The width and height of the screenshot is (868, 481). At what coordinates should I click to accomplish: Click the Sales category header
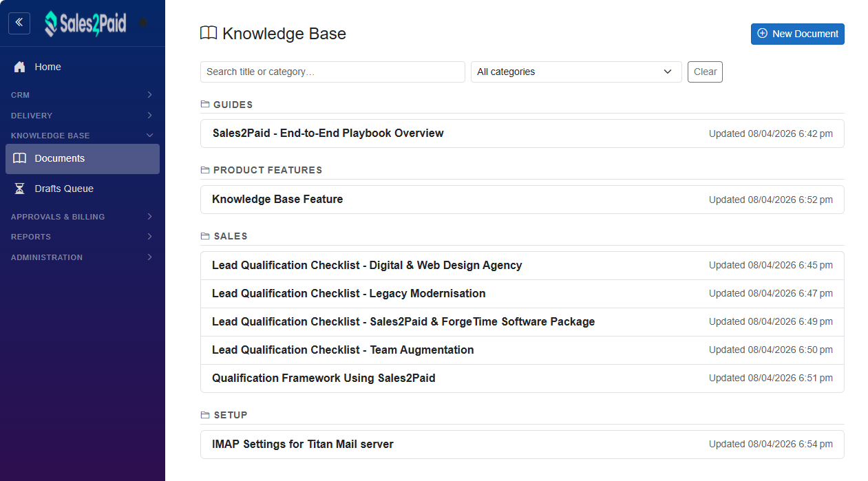pos(224,236)
